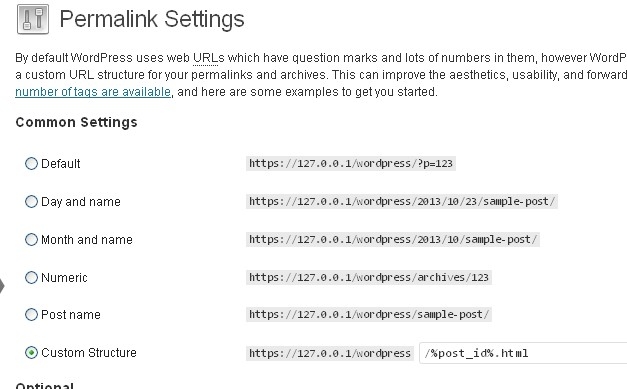Viewport: 627px width, 389px height.
Task: Choose the Day and name radio option
Action: tap(31, 201)
